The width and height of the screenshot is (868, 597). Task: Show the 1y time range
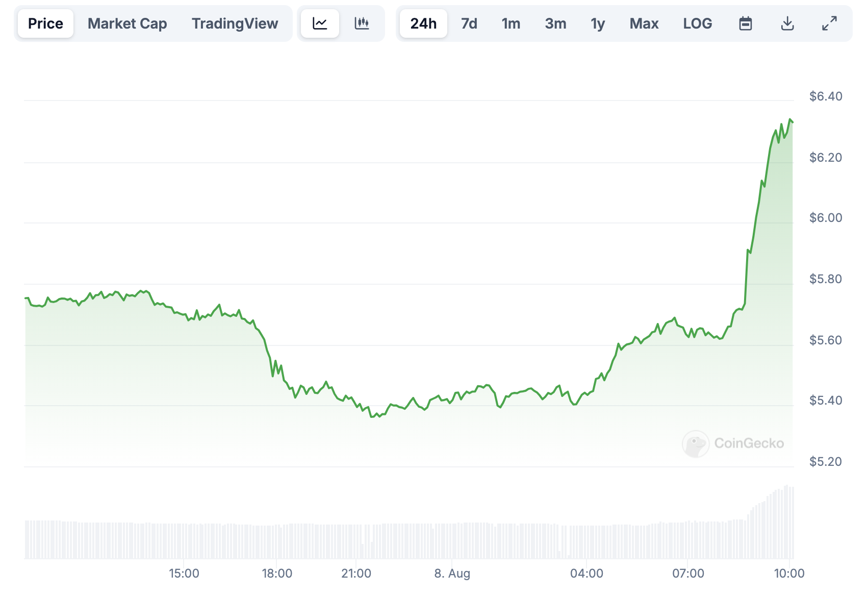[x=598, y=23]
